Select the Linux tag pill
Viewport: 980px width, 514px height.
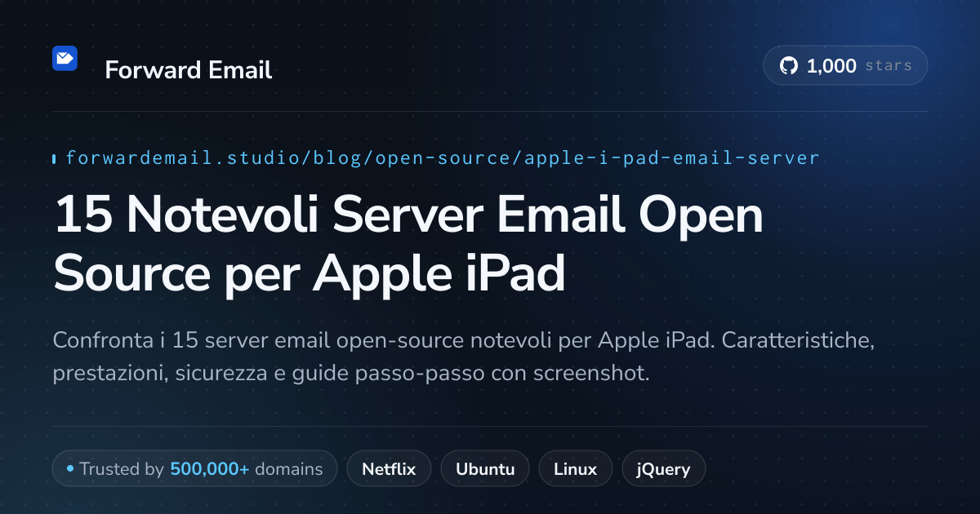tap(575, 469)
